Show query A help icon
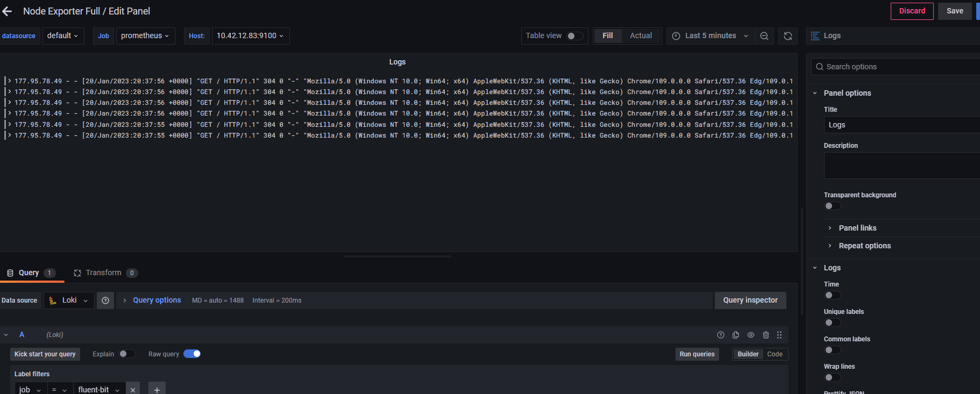The height and width of the screenshot is (394, 980). [721, 335]
